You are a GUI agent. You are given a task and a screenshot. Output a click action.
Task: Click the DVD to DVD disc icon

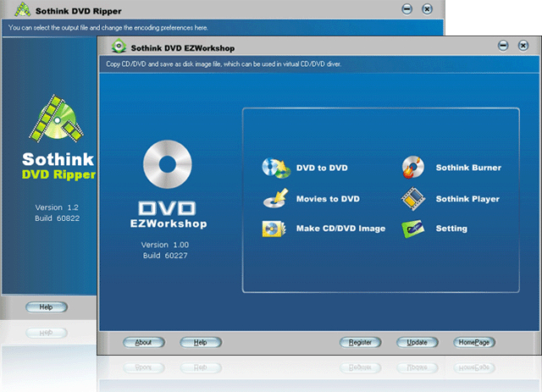[x=275, y=168]
